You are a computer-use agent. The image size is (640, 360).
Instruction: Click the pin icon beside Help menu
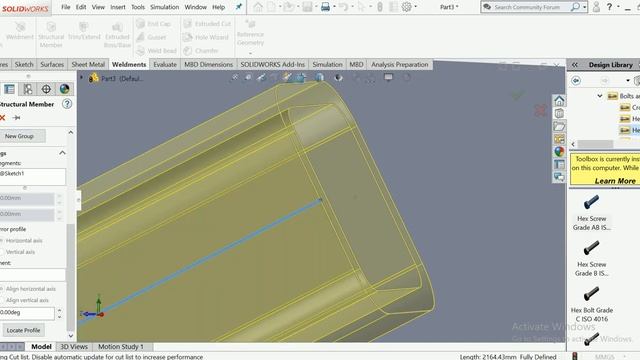pos(239,7)
